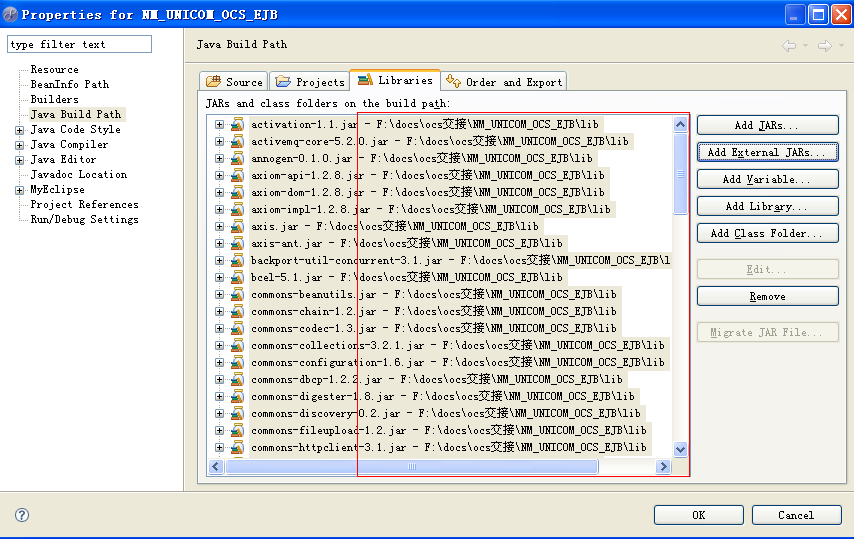Expand the bcel-5.1.jar entry
Image resolution: width=854 pixels, height=539 pixels.
pos(219,278)
